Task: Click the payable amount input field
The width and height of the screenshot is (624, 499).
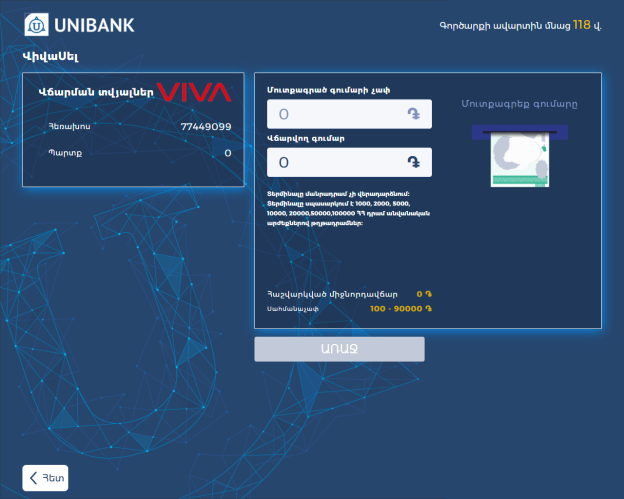Action: pos(349,162)
